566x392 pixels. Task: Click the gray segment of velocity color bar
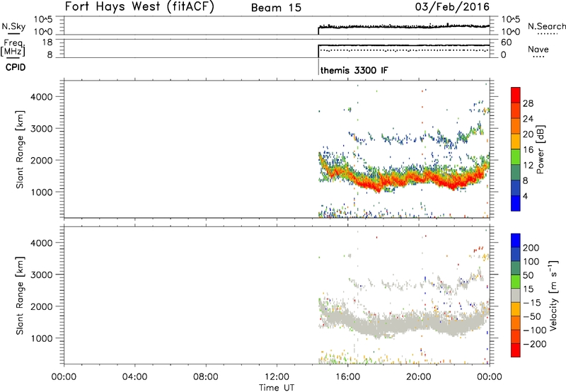pyautogui.click(x=516, y=296)
